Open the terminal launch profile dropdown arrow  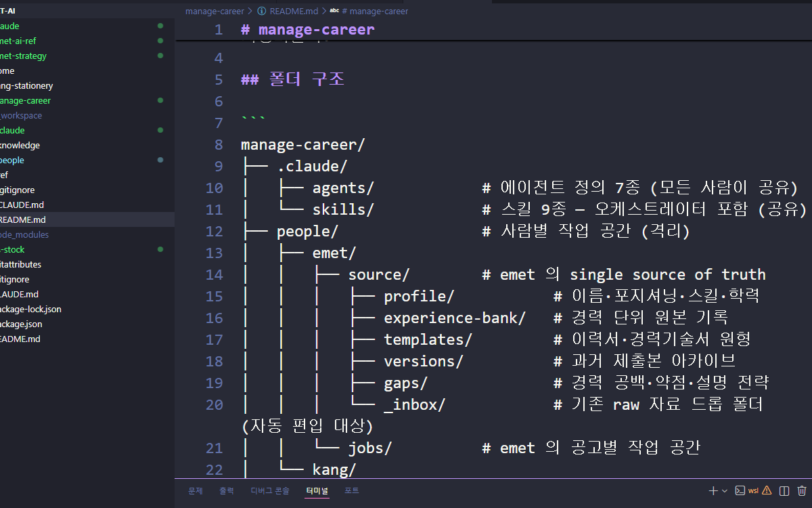tap(724, 490)
